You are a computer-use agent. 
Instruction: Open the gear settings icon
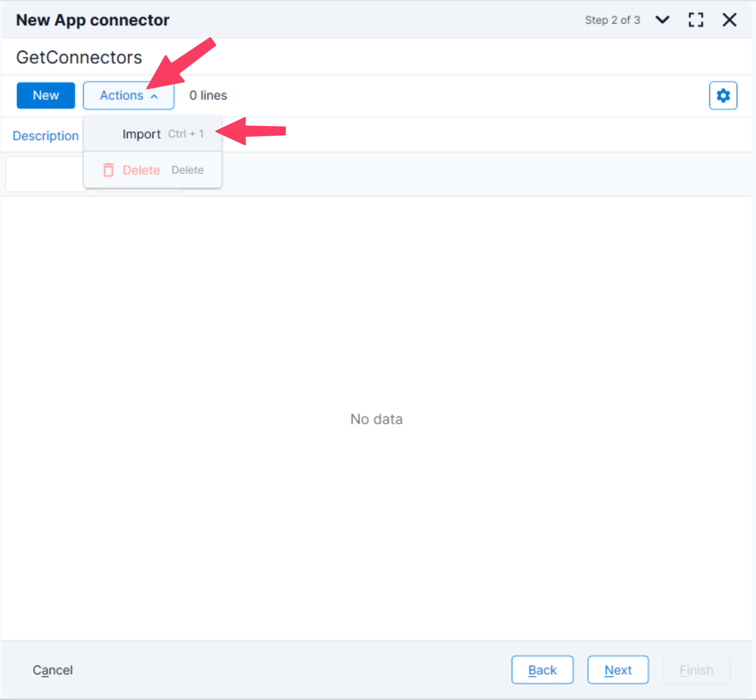(x=723, y=96)
